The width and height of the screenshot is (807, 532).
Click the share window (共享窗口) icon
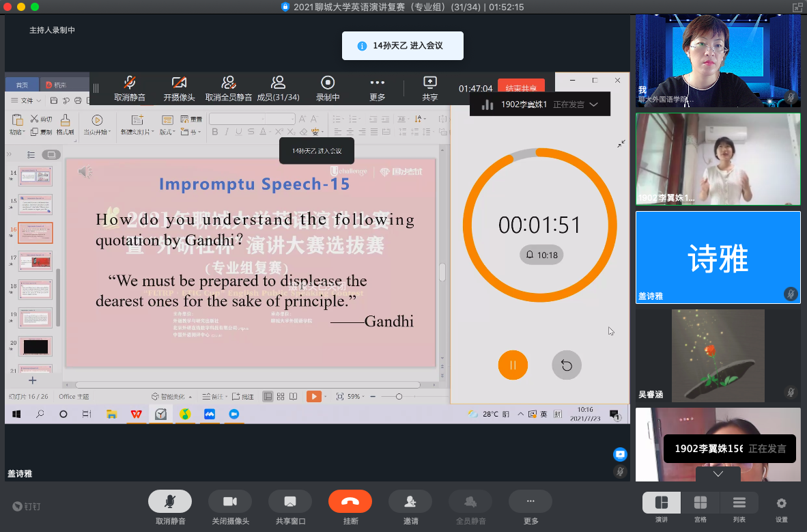pos(289,502)
